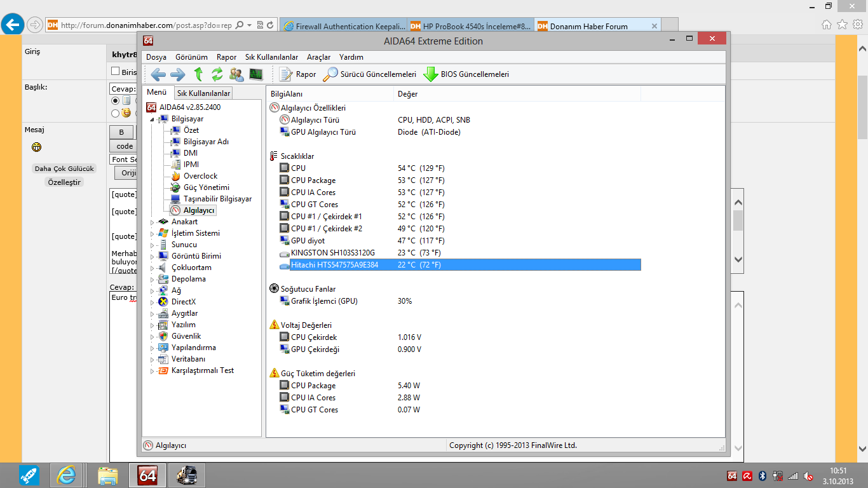Viewport: 868px width, 488px height.
Task: Click the bold B button in forum editor
Action: [121, 132]
